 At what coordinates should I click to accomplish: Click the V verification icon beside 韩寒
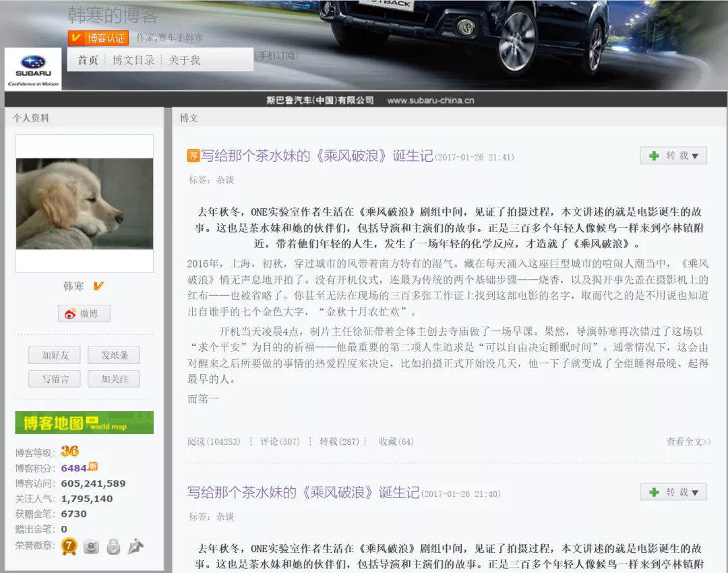coord(98,286)
